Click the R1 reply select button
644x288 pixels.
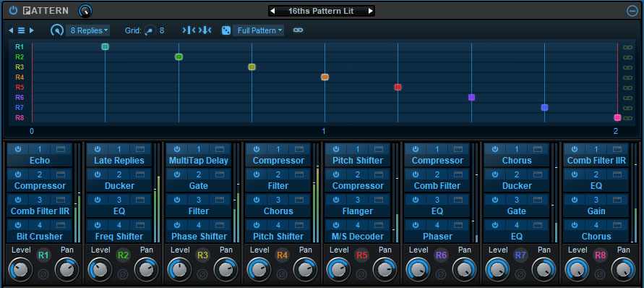coord(43,255)
